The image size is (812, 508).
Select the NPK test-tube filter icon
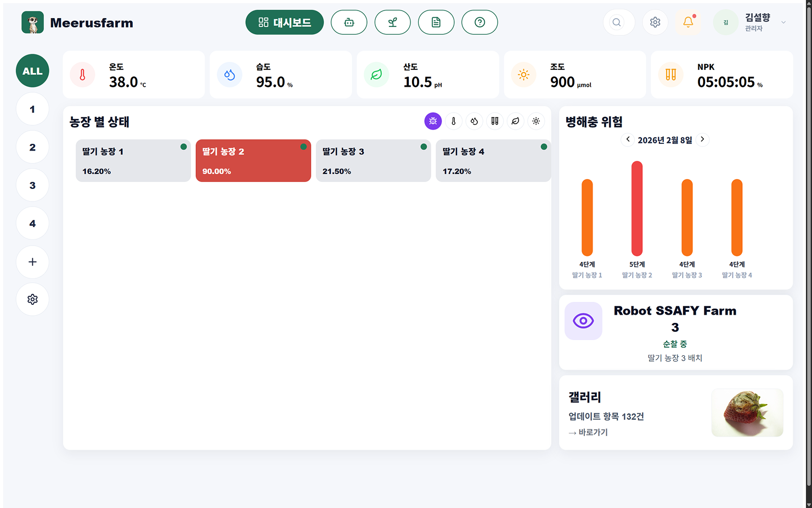pyautogui.click(x=494, y=121)
